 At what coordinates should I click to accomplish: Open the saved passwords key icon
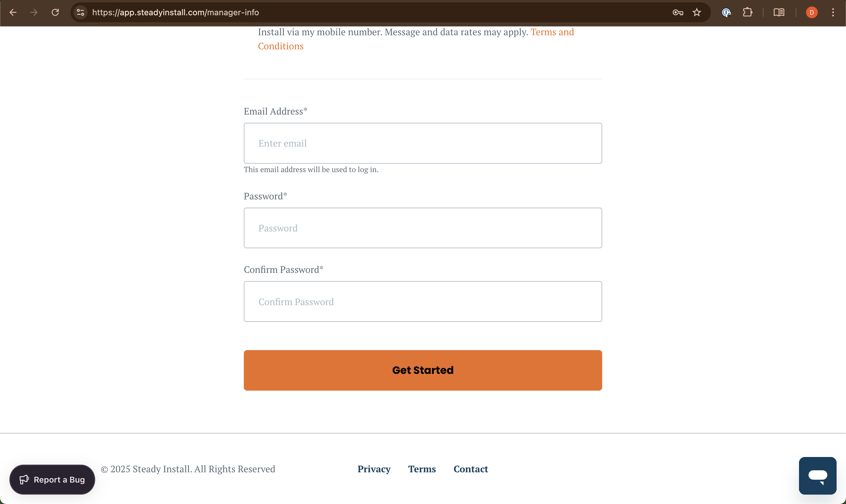coord(678,13)
